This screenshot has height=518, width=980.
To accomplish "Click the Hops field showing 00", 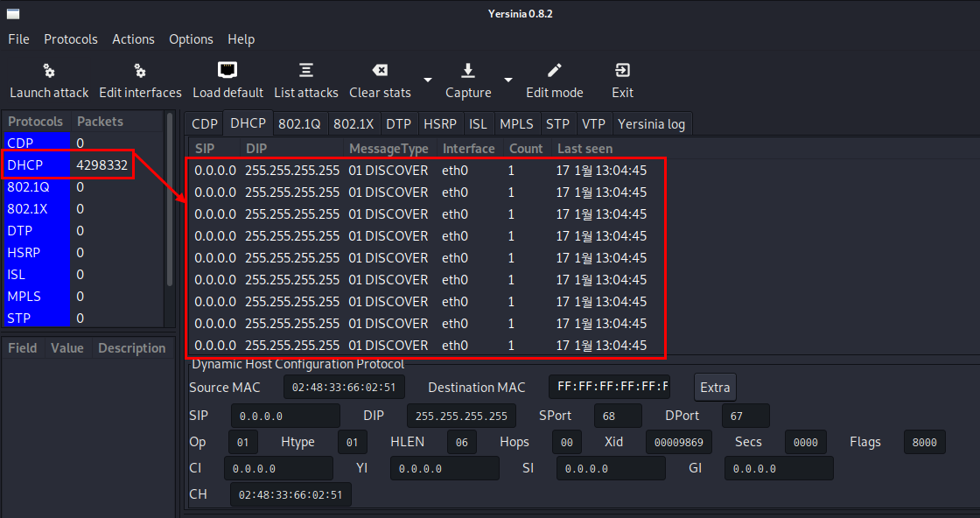I will tap(567, 443).
